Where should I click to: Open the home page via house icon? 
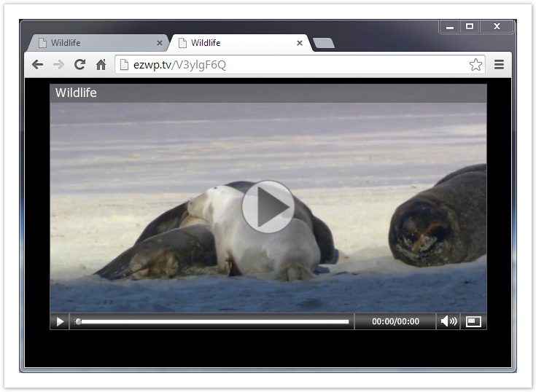(101, 64)
